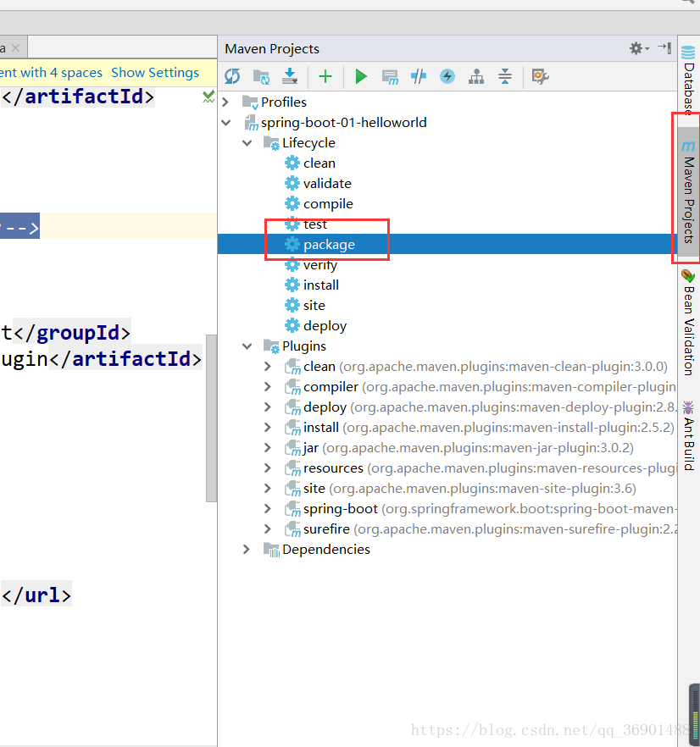The image size is (700, 747).
Task: Expand the spring-boot plugin node
Action: click(x=268, y=509)
